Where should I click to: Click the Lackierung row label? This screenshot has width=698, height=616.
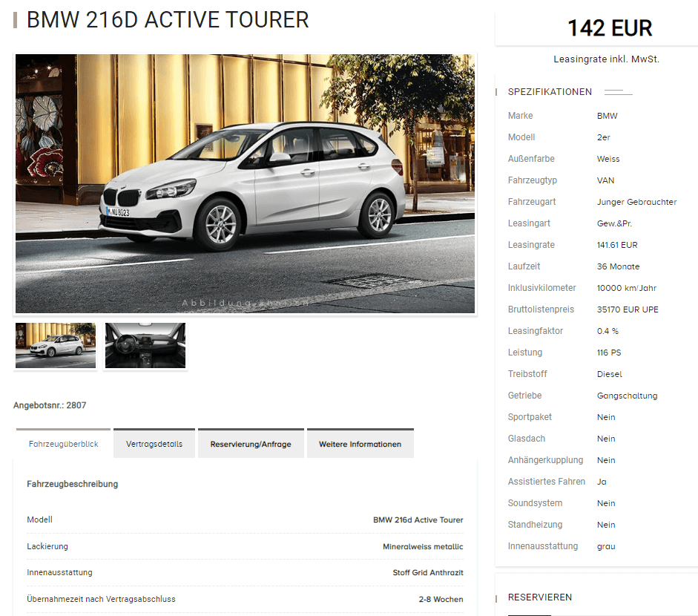pos(47,546)
